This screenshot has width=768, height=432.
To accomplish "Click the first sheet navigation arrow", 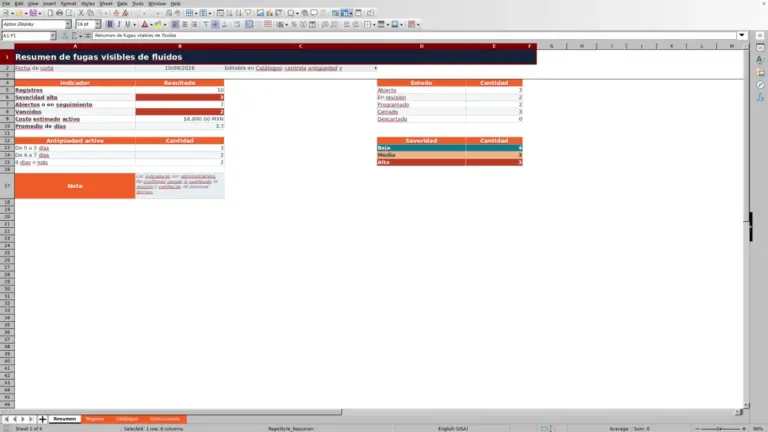I will click(x=6, y=419).
